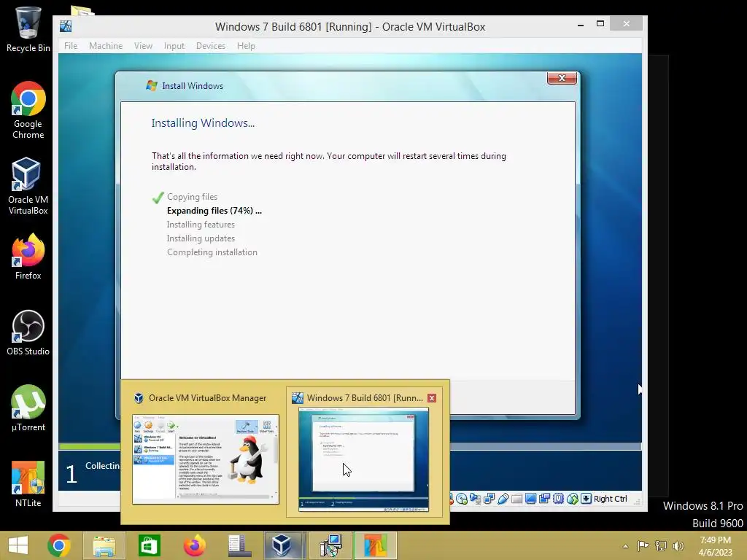Open the NTLite desktop shortcut
Viewport: 747px width, 560px height.
(x=28, y=484)
